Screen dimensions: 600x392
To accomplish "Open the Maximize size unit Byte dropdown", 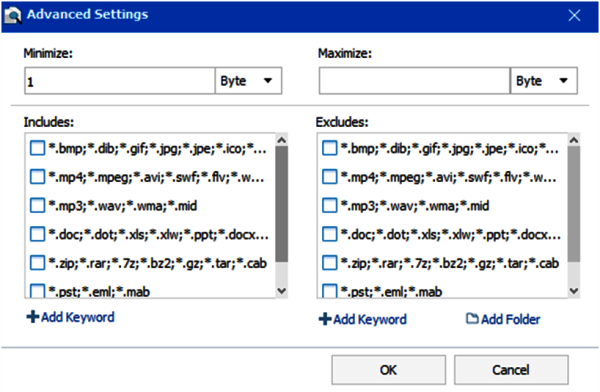I will 544,81.
